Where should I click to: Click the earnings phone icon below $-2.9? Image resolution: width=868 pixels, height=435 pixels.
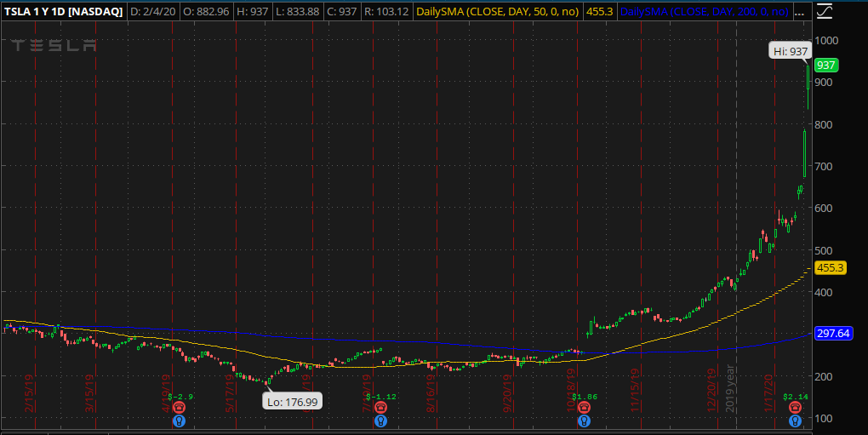point(179,408)
